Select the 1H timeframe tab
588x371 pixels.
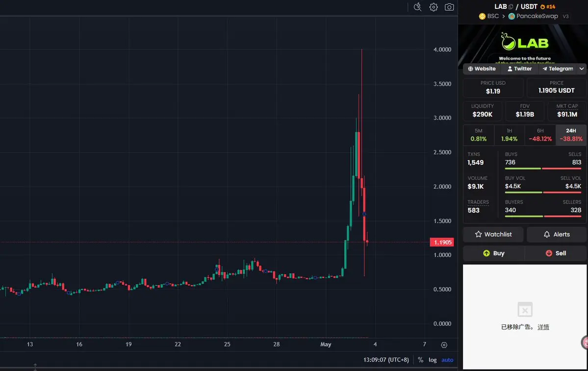[509, 135]
